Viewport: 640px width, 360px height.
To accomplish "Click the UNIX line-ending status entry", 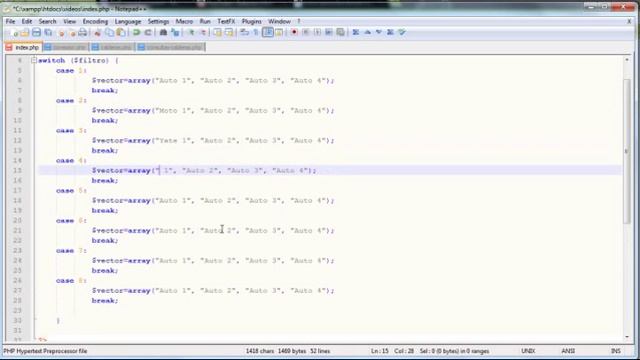I will 528,351.
